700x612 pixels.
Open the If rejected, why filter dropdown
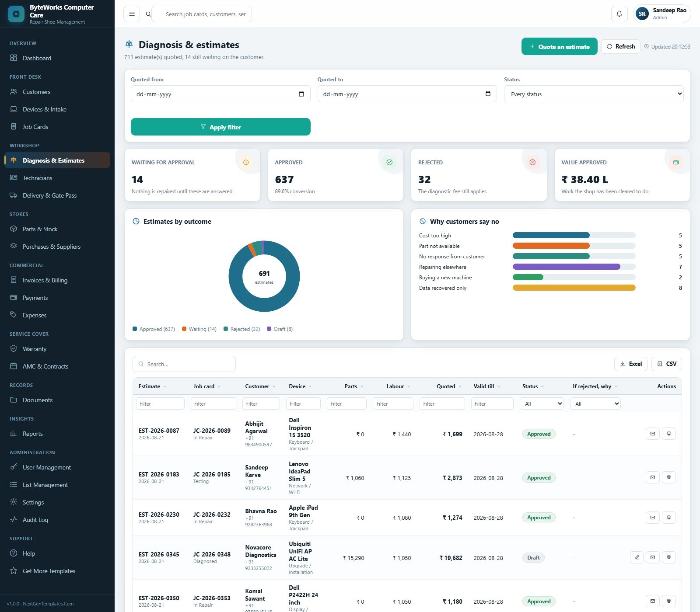[595, 403]
